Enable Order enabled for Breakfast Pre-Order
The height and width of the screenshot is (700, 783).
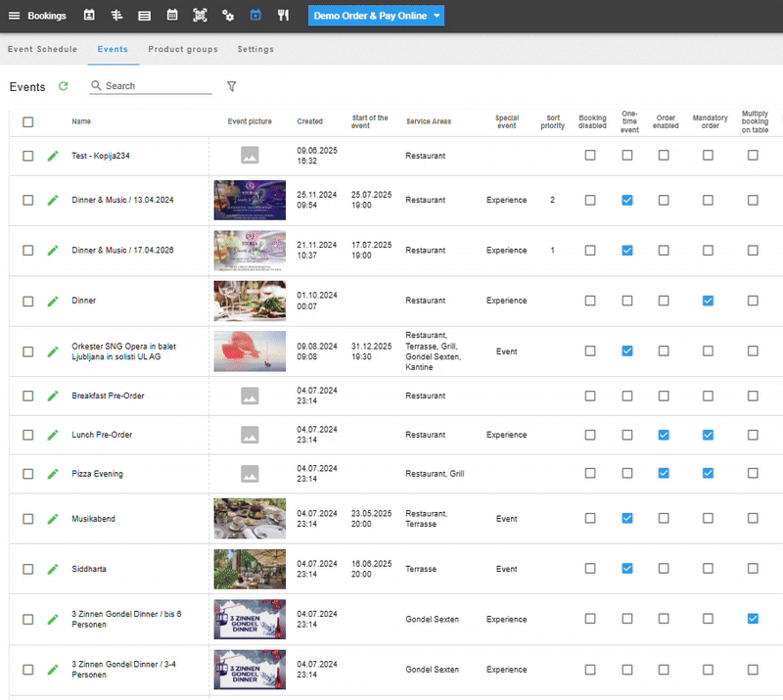point(664,397)
